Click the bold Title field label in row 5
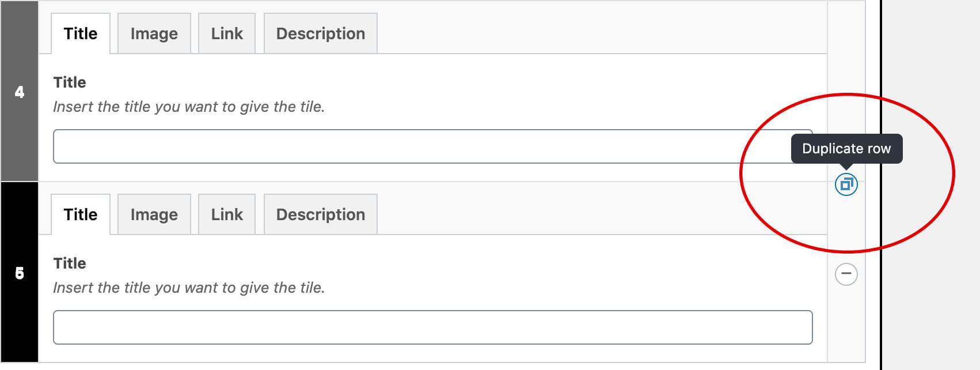This screenshot has width=980, height=370. click(x=70, y=263)
